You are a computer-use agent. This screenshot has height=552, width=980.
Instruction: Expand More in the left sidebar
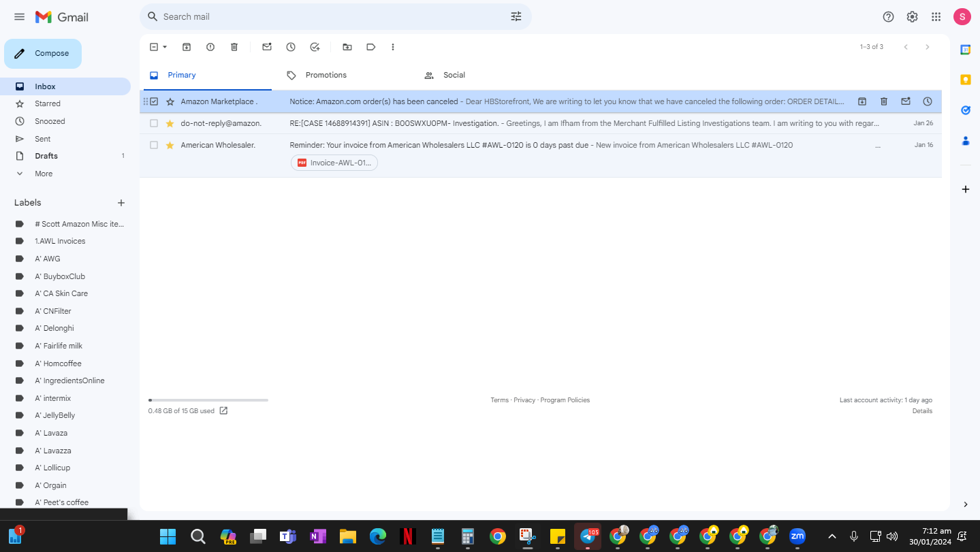coord(44,174)
